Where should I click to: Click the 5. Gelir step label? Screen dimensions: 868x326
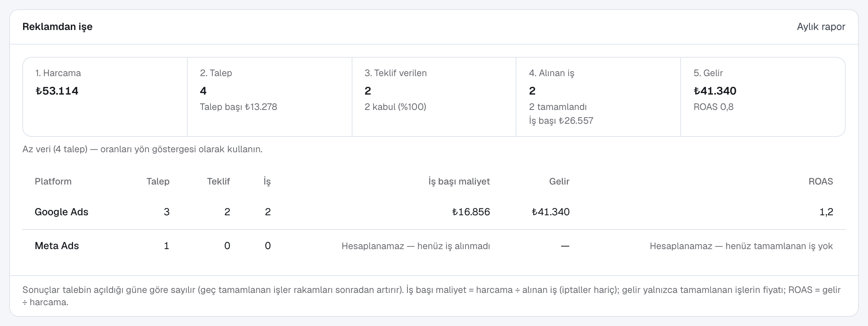pyautogui.click(x=708, y=73)
